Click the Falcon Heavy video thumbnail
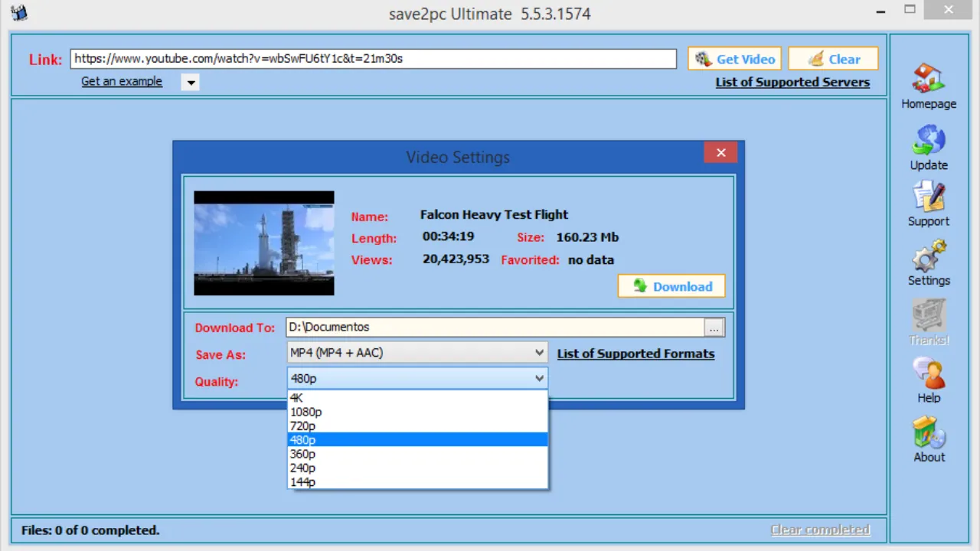The height and width of the screenshot is (551, 980). [264, 243]
